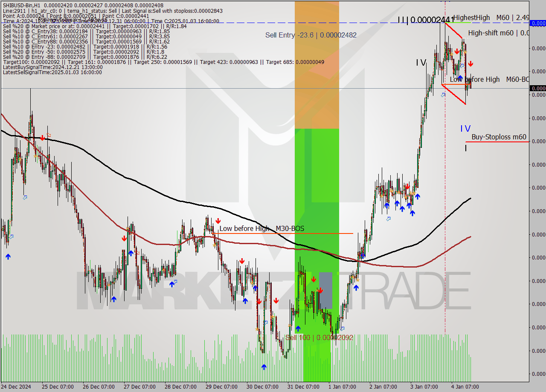Image resolution: width=546 pixels, height=392 pixels.
Task: Click the 'Buy-Stoploss m60' label
Action: [499, 137]
